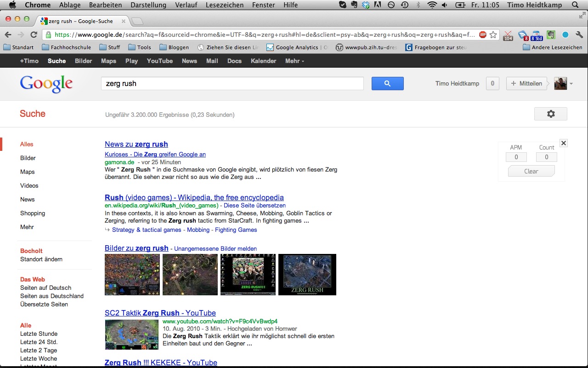
Task: Open the 'ZERG RUSH' captioned image thumbnail
Action: (307, 275)
